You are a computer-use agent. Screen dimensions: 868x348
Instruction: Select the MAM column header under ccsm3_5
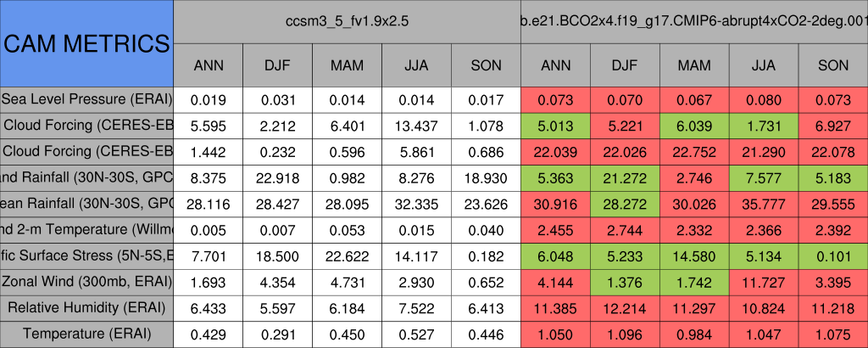pos(347,65)
